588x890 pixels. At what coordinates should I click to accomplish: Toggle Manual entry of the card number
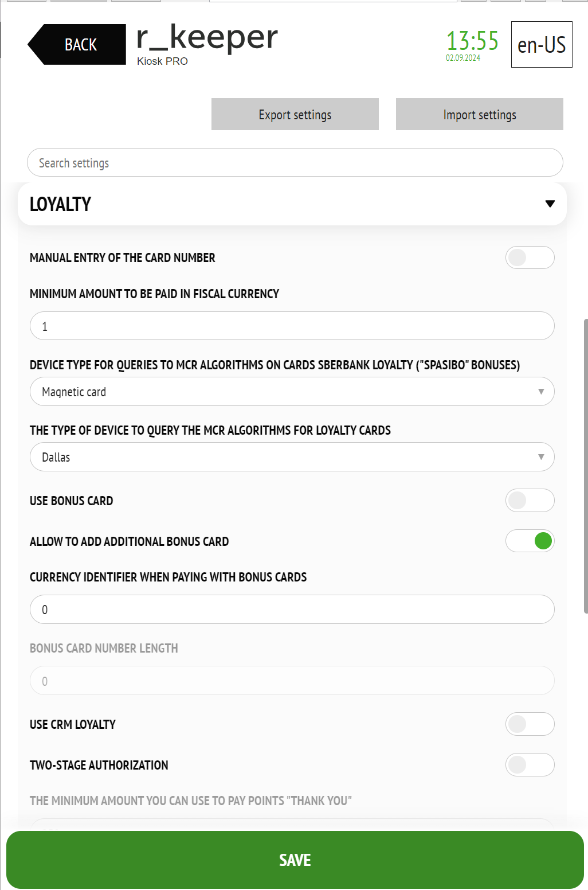530,257
